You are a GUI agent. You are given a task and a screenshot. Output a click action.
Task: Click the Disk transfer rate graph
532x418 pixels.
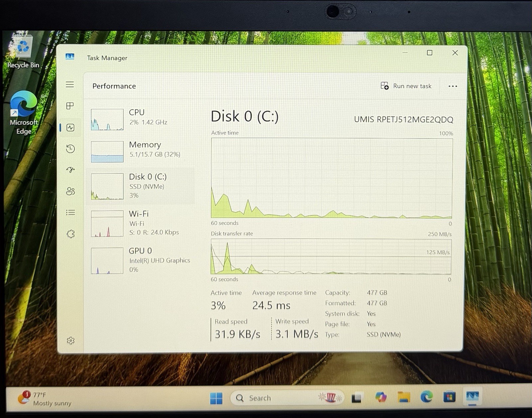click(331, 257)
